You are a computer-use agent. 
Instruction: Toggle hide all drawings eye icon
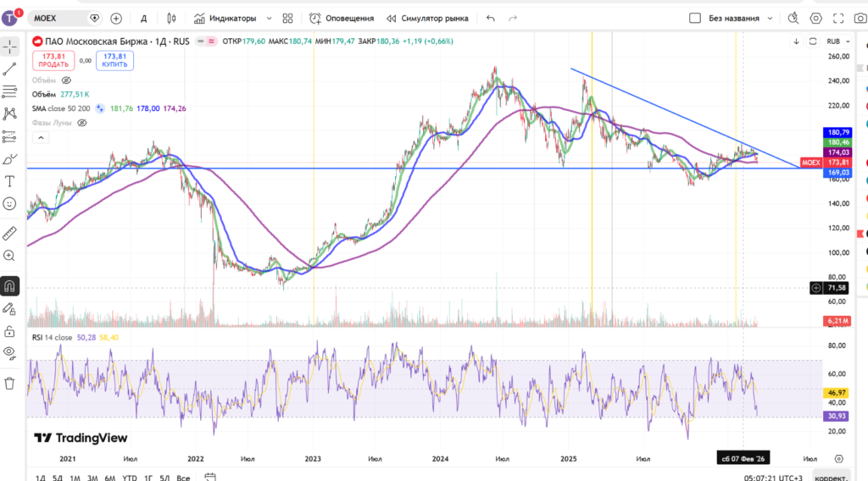10,353
